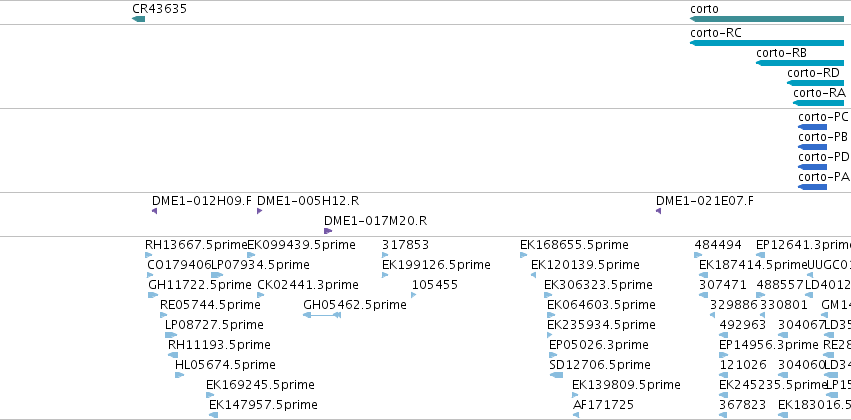Click the SD12706.5prime EST bar

[556, 375]
